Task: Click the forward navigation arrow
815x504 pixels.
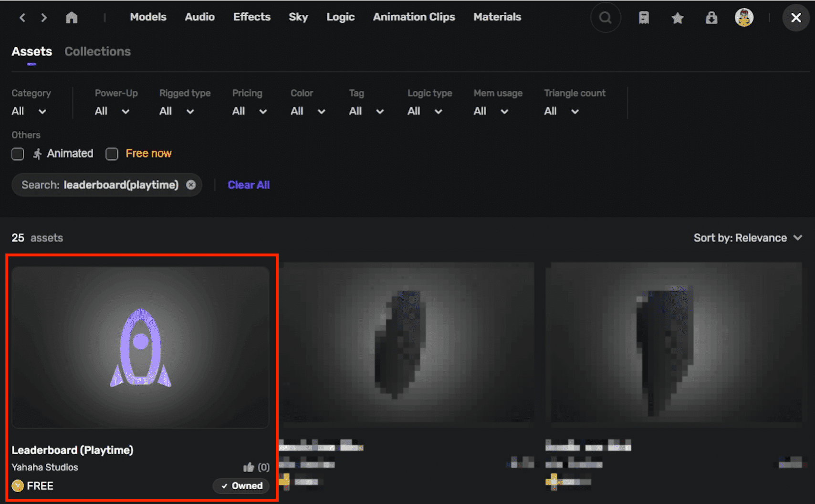Action: click(x=44, y=18)
